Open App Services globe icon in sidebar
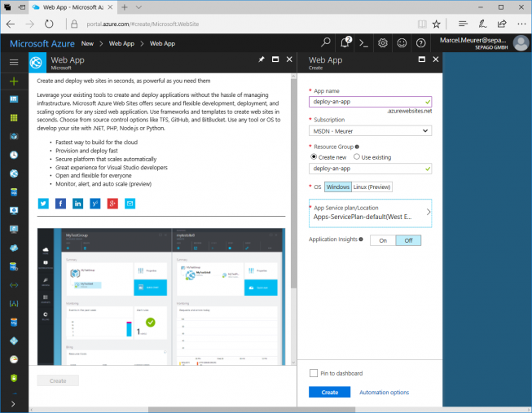Viewport: 532px width, 413px height. [14, 174]
